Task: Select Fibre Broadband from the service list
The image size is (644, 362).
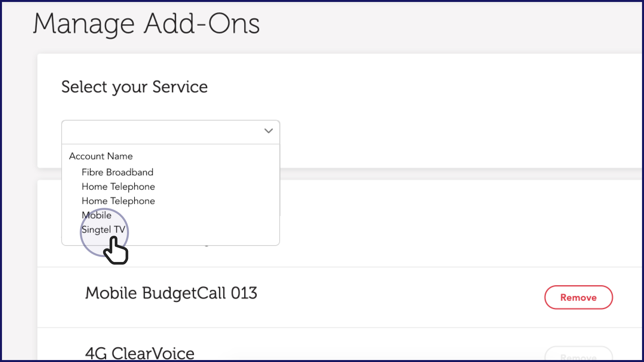Action: click(x=117, y=172)
